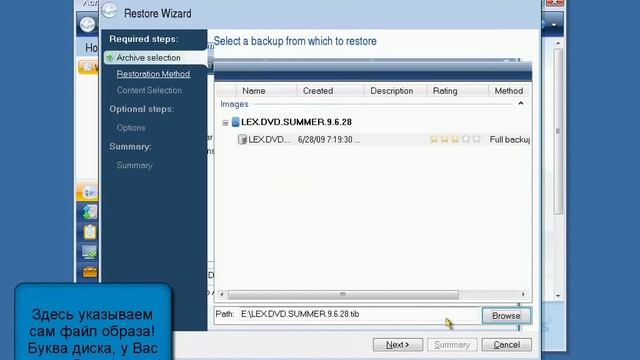Go to the Restoration Method step
The width and height of the screenshot is (640, 360).
point(153,74)
